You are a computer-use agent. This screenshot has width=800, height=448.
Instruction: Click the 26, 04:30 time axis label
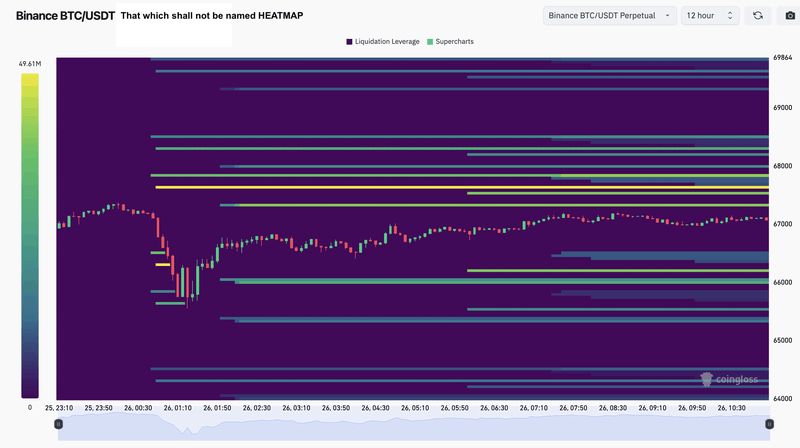[x=376, y=408]
